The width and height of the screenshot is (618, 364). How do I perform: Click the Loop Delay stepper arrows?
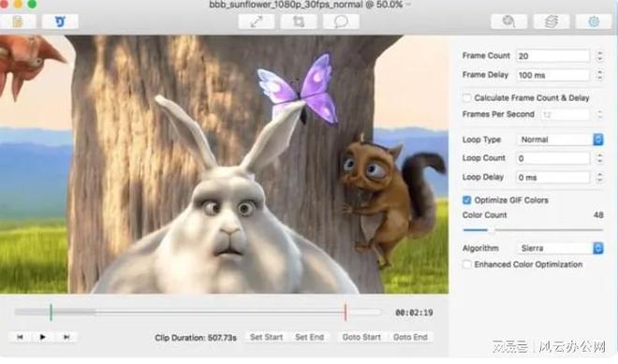pyautogui.click(x=599, y=177)
